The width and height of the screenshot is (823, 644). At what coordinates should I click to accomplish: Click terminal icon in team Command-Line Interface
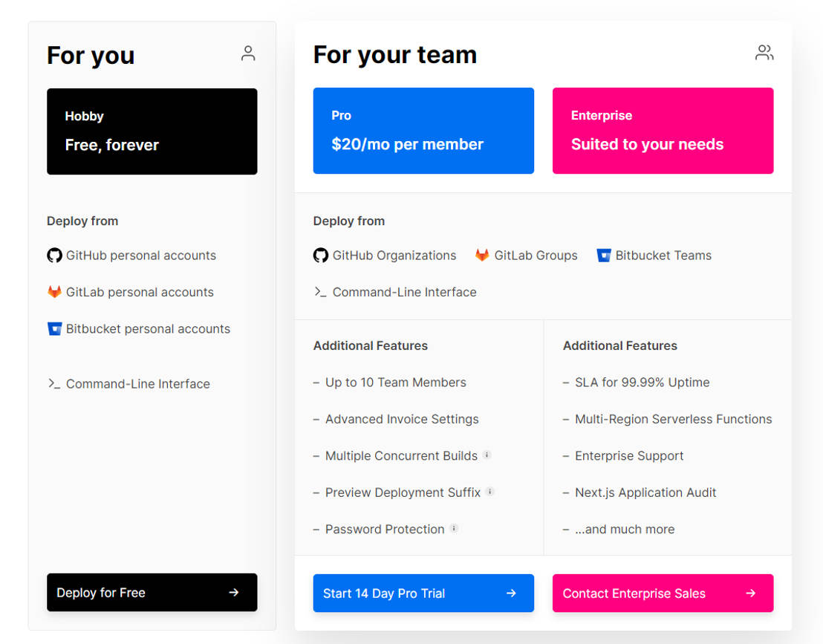point(321,292)
